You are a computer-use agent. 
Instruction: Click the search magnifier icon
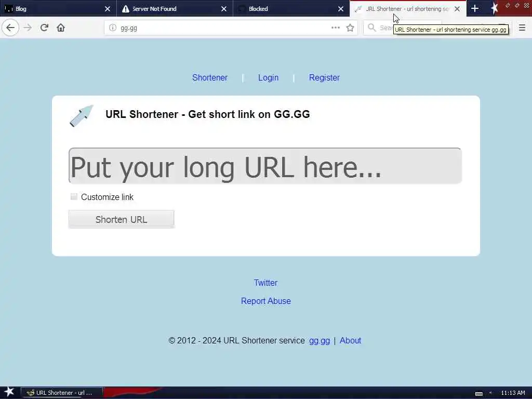(x=372, y=28)
